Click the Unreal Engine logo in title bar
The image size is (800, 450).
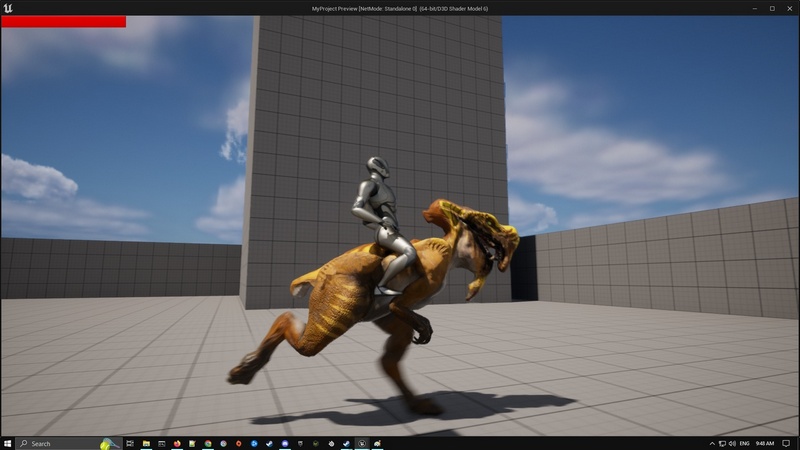click(x=8, y=8)
